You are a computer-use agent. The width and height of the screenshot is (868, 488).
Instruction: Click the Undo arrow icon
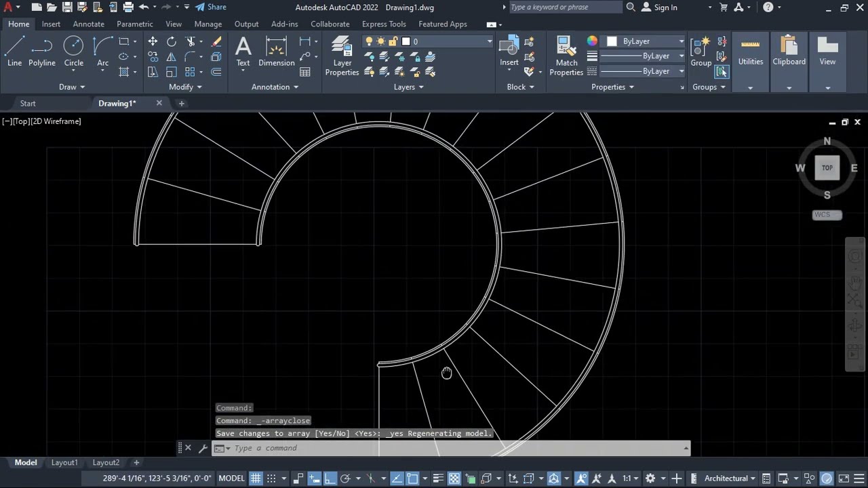[144, 7]
